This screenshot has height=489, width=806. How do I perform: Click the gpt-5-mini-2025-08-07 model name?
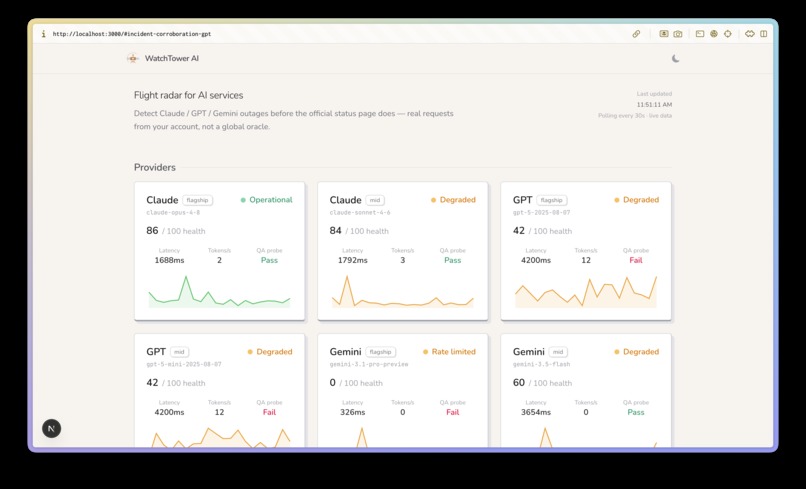184,364
